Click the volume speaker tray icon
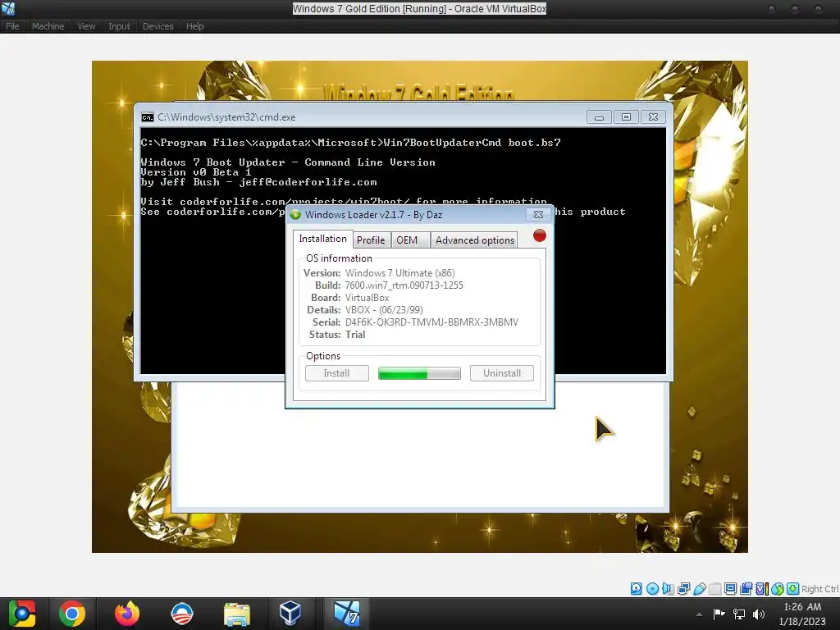The height and width of the screenshot is (630, 840). pyautogui.click(x=759, y=614)
